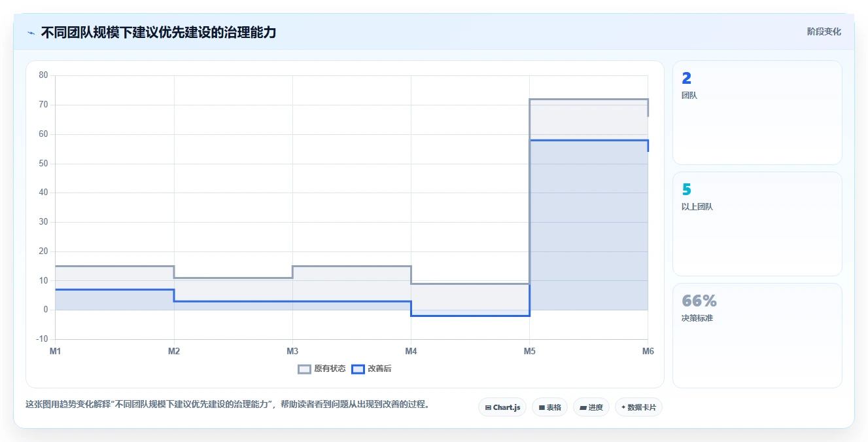Click the M1 x-axis label

[56, 352]
